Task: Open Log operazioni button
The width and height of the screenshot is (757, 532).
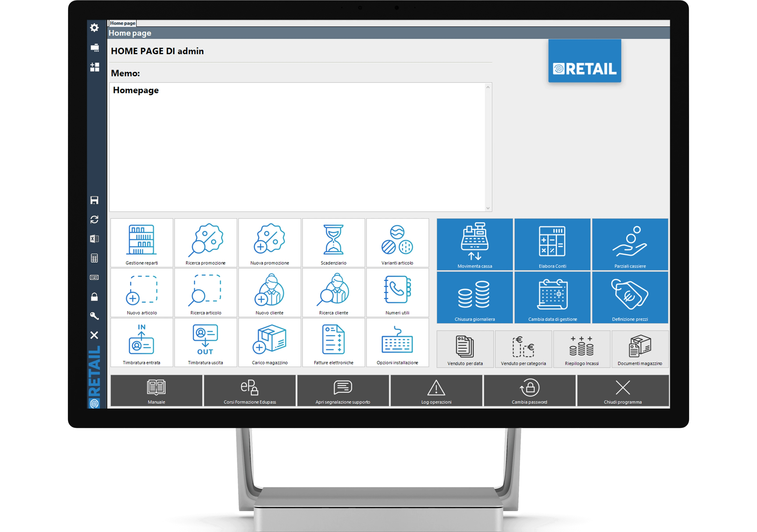Action: click(x=436, y=391)
